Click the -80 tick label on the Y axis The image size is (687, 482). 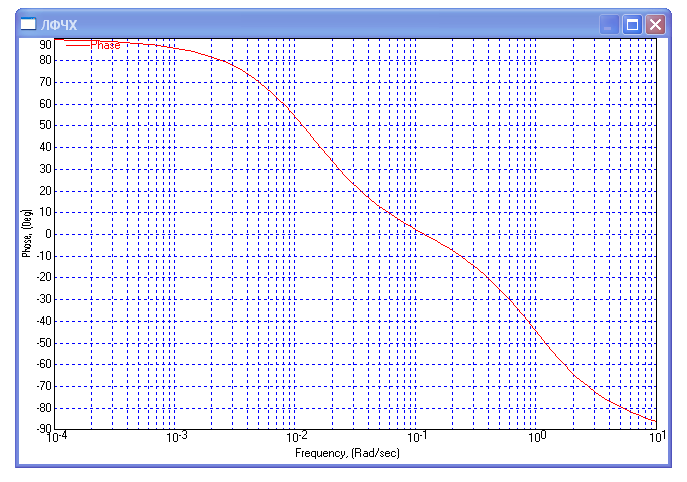pos(44,408)
